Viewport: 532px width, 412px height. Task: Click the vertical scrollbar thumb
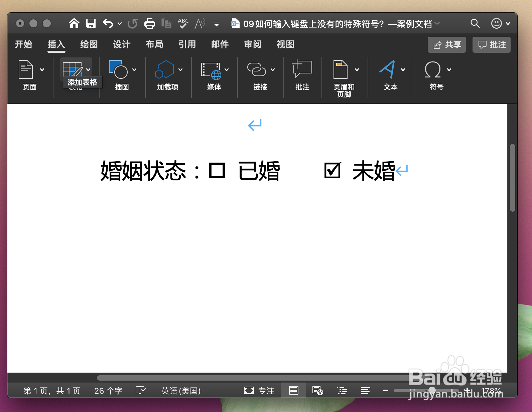point(513,178)
